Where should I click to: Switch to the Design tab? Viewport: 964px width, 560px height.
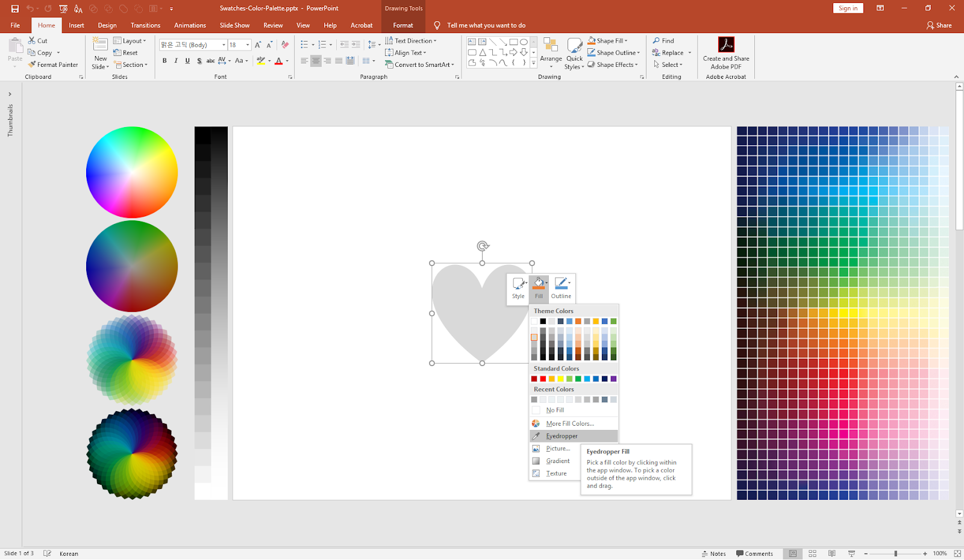(107, 25)
